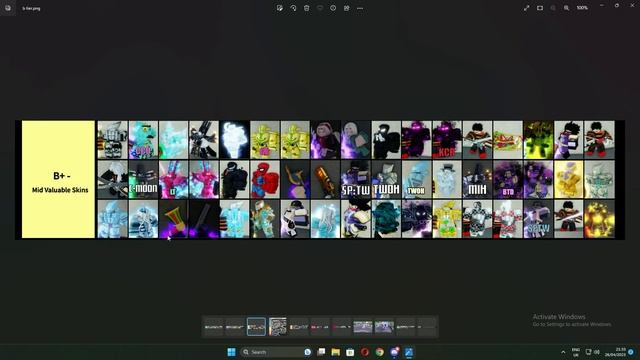Screen dimensions: 640x360
Task: Click the b-tier.png file name title
Action: point(31,8)
